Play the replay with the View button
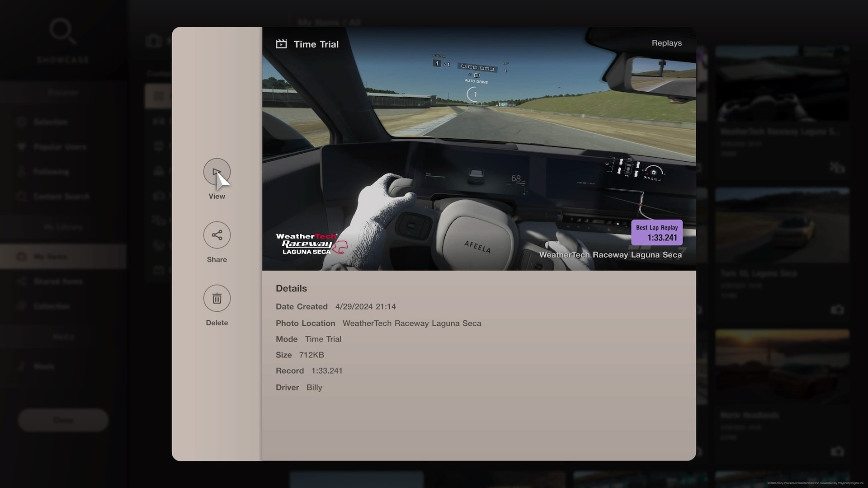The height and width of the screenshot is (488, 868). point(217,172)
